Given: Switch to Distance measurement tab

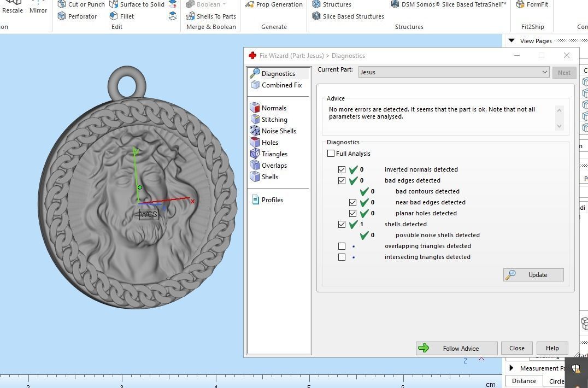Looking at the screenshot, I should click(x=524, y=381).
